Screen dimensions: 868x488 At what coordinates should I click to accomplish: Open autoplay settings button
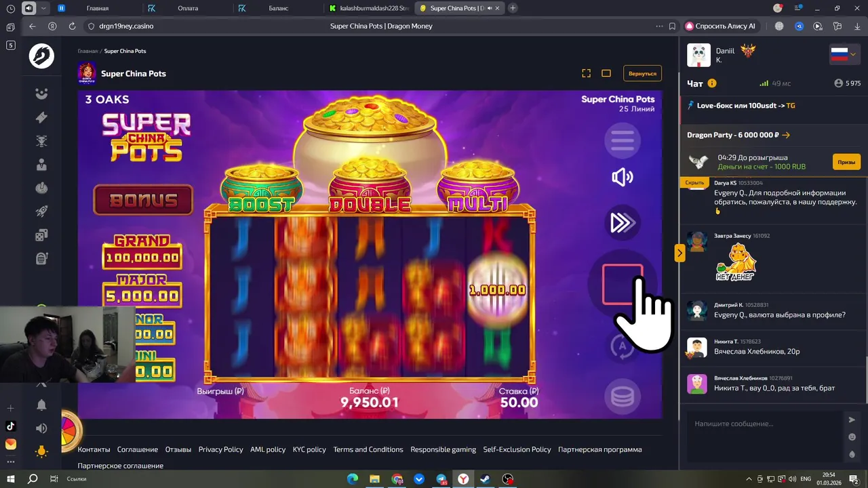622,346
